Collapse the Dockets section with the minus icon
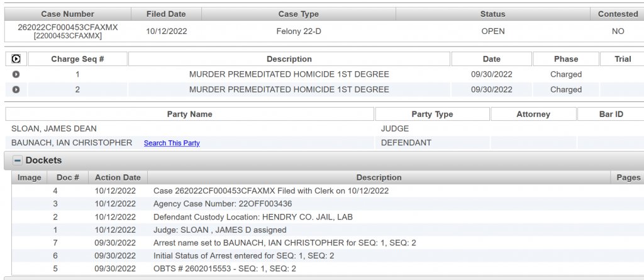The image size is (644, 280). click(x=18, y=160)
